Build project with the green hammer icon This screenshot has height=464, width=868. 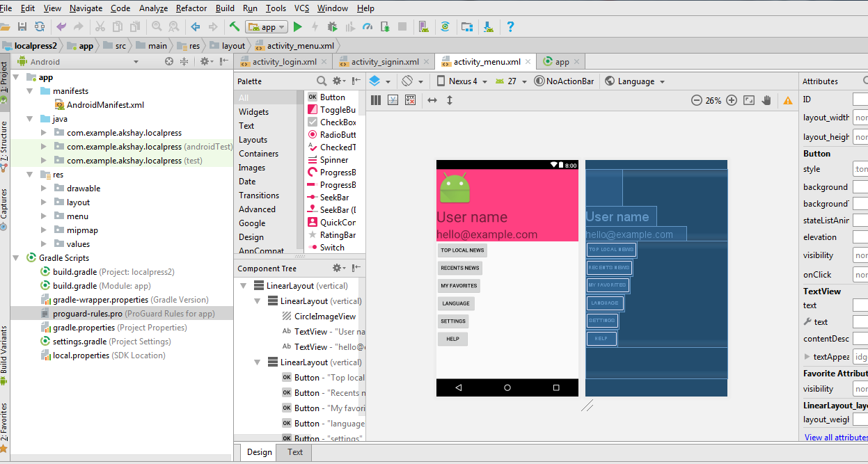[235, 27]
